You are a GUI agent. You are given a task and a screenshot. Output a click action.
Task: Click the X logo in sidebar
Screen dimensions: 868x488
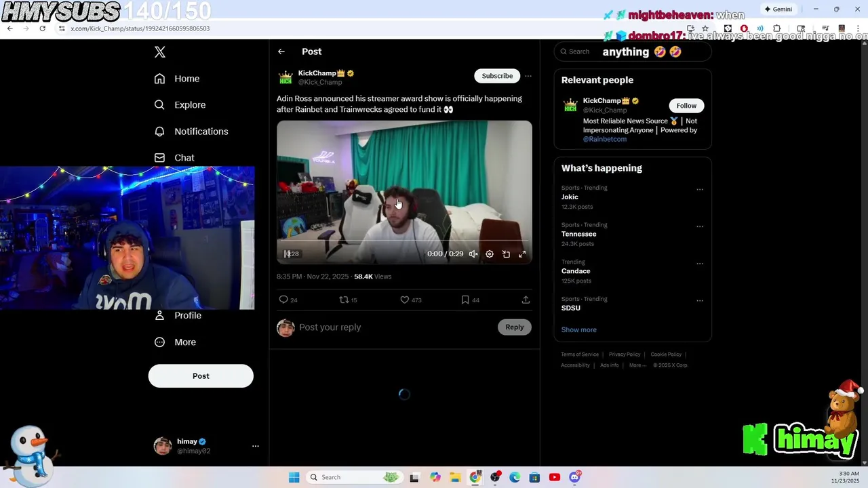click(x=160, y=52)
